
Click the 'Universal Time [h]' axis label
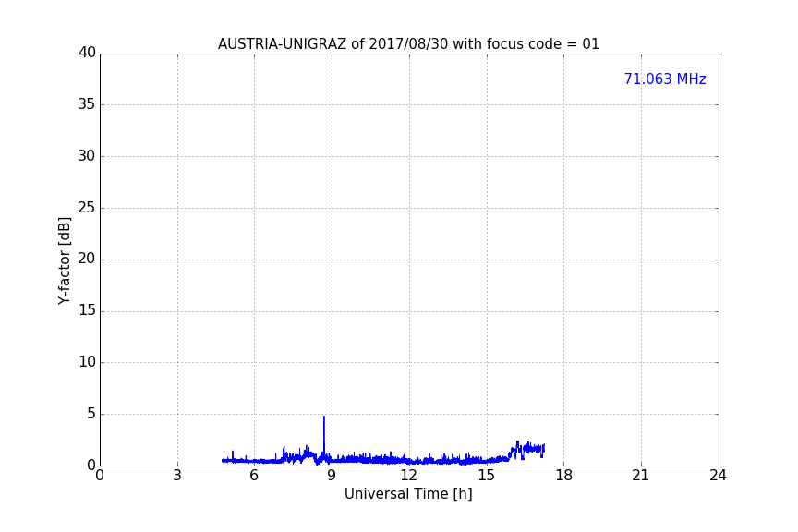(408, 494)
